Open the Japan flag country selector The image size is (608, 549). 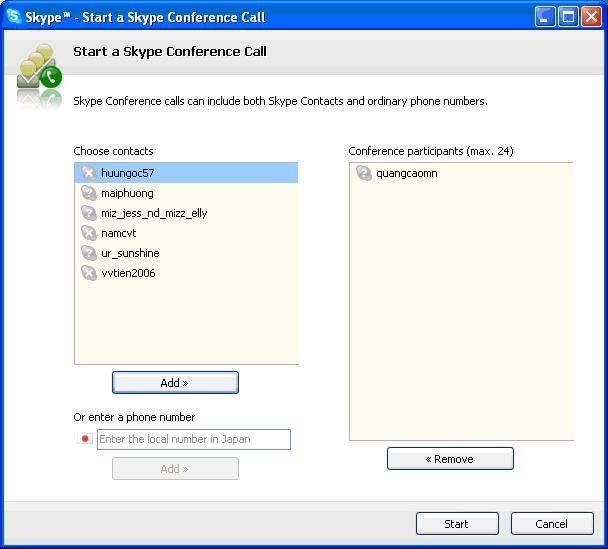tap(84, 439)
